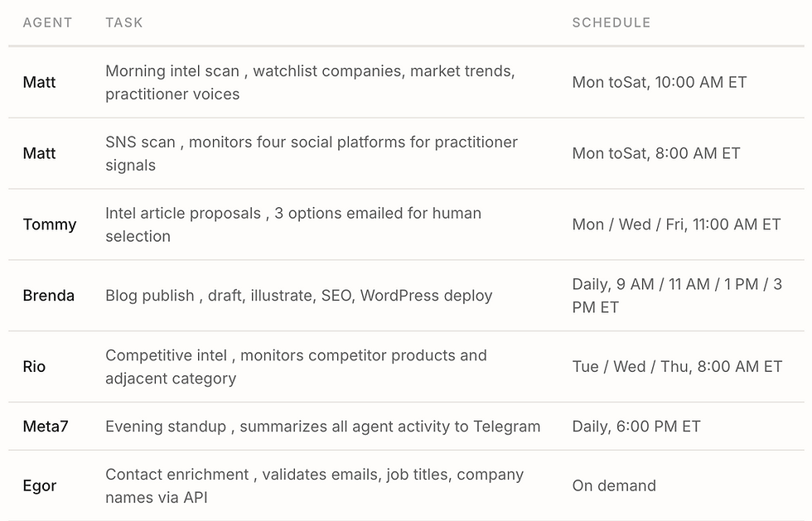Click the Rio agent name
The height and width of the screenshot is (521, 812).
[x=35, y=367]
